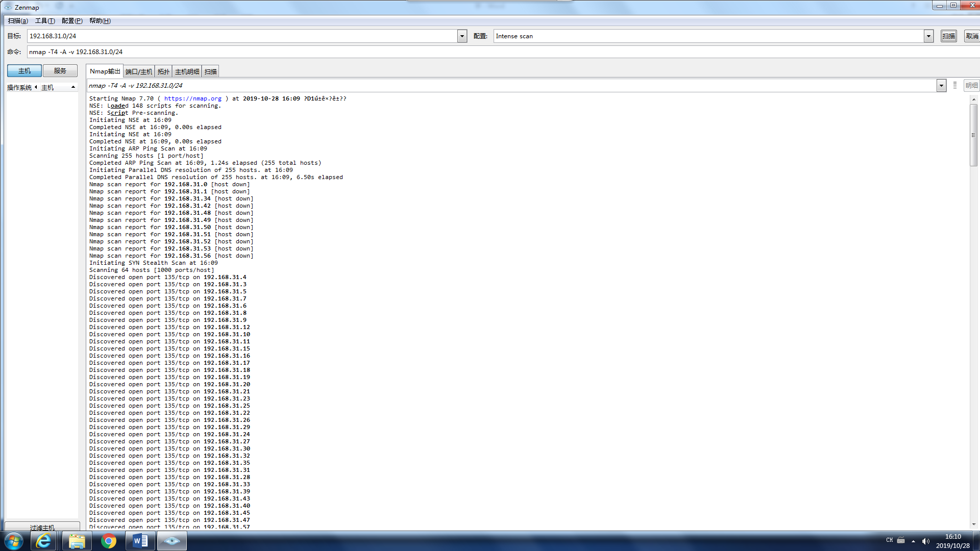Viewport: 980px width, 551px height.
Task: Open Windows Start menu orb
Action: (x=14, y=541)
